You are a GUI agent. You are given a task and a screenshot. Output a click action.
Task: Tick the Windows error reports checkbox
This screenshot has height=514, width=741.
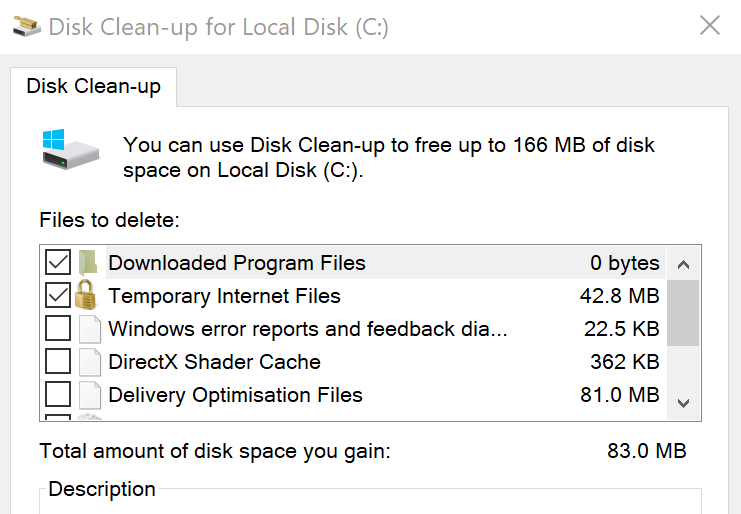pos(58,328)
